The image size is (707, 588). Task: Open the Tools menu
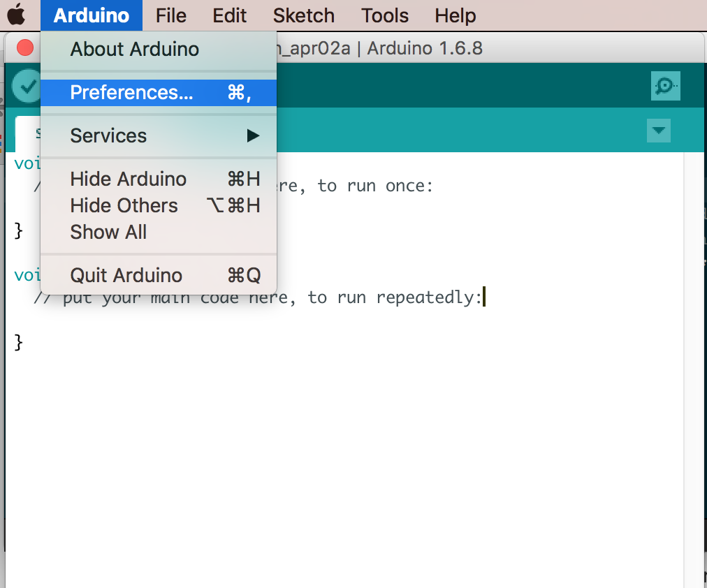(385, 15)
